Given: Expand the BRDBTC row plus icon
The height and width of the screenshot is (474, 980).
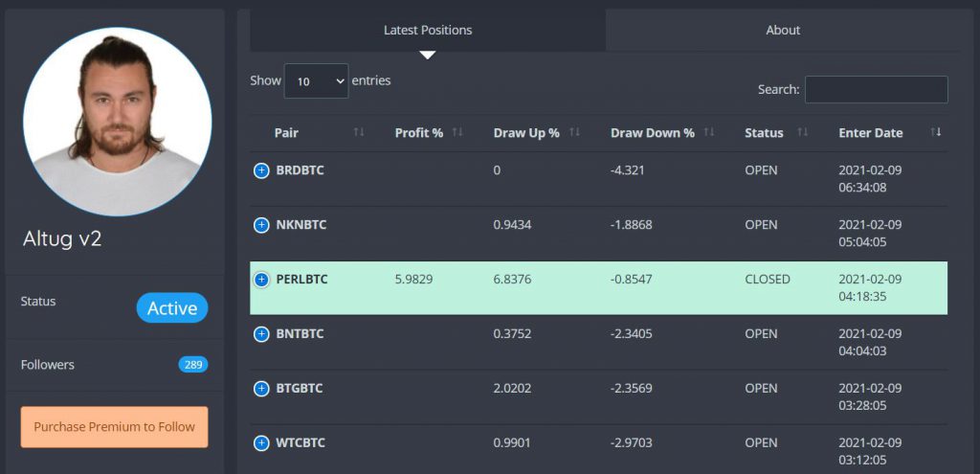Looking at the screenshot, I should [261, 170].
